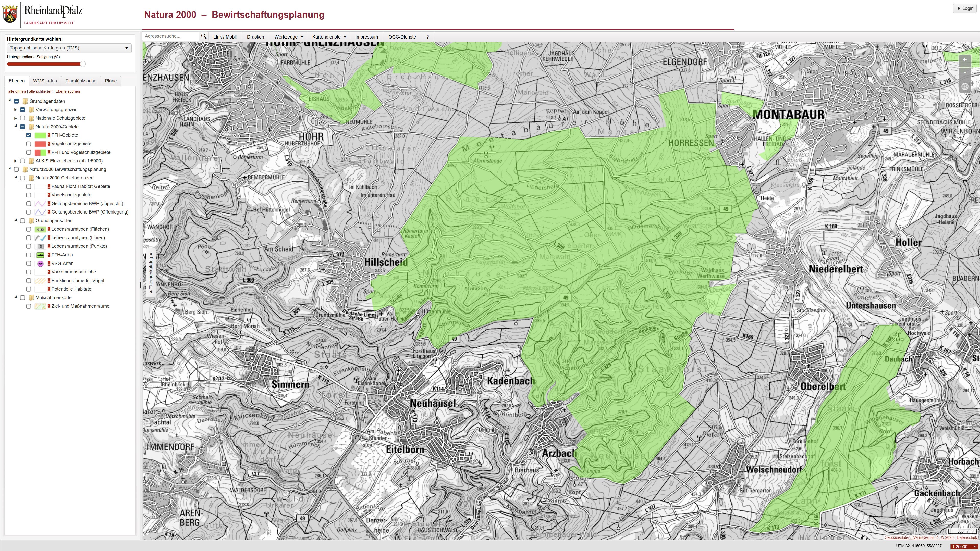This screenshot has height=551, width=980.
Task: Open info icon for FFH und Vogelschutzgebiete
Action: pyautogui.click(x=49, y=153)
